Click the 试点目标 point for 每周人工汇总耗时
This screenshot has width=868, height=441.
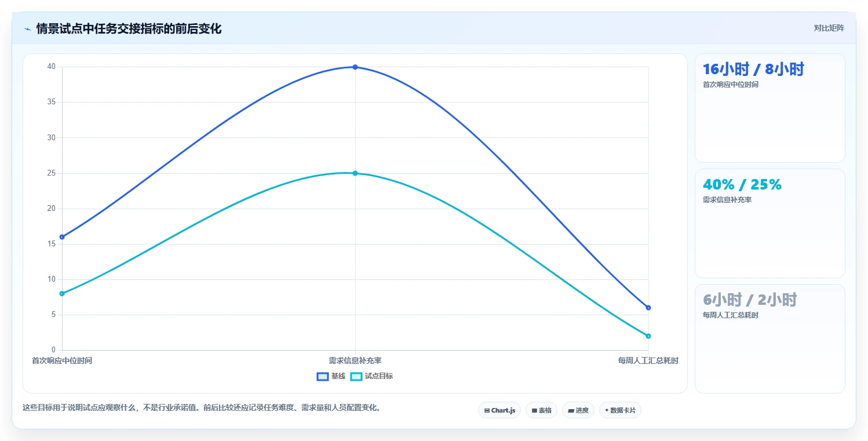648,336
